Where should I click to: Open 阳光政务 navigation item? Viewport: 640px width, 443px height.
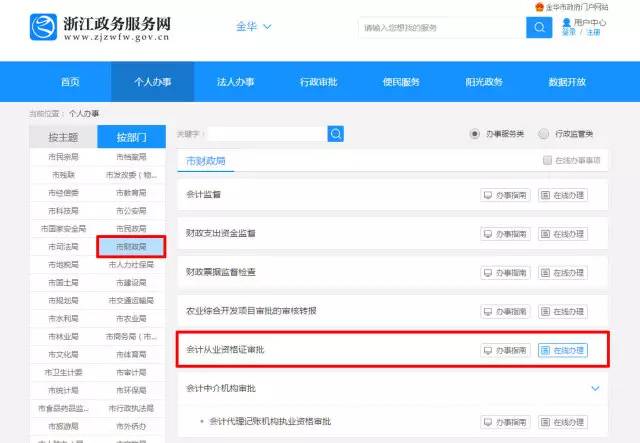click(484, 82)
